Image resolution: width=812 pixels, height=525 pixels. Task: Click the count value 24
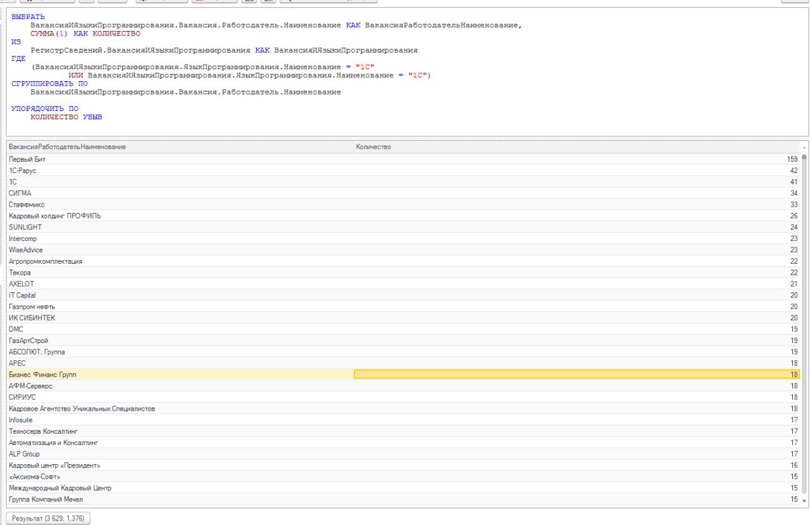coord(794,227)
